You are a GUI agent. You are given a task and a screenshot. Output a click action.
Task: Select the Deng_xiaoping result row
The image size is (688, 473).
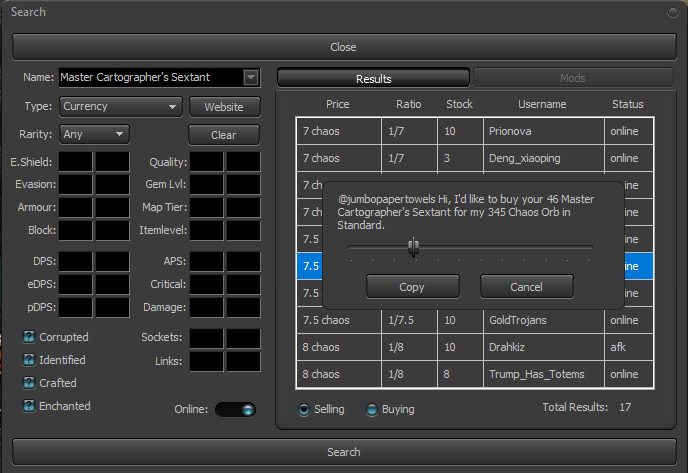475,158
